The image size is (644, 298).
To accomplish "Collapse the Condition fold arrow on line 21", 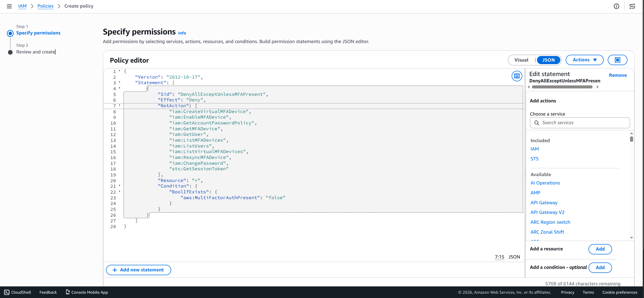I will pyautogui.click(x=119, y=186).
